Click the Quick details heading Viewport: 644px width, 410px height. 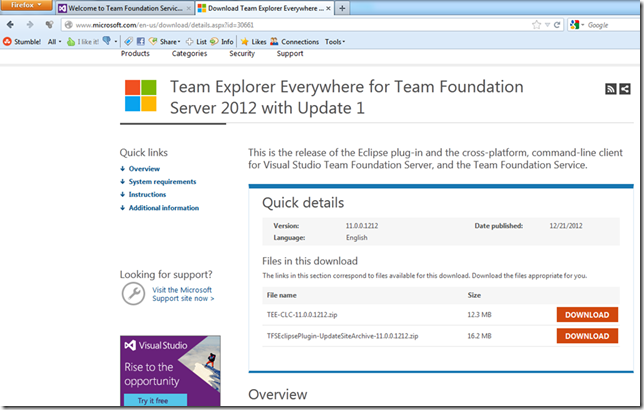coord(303,203)
